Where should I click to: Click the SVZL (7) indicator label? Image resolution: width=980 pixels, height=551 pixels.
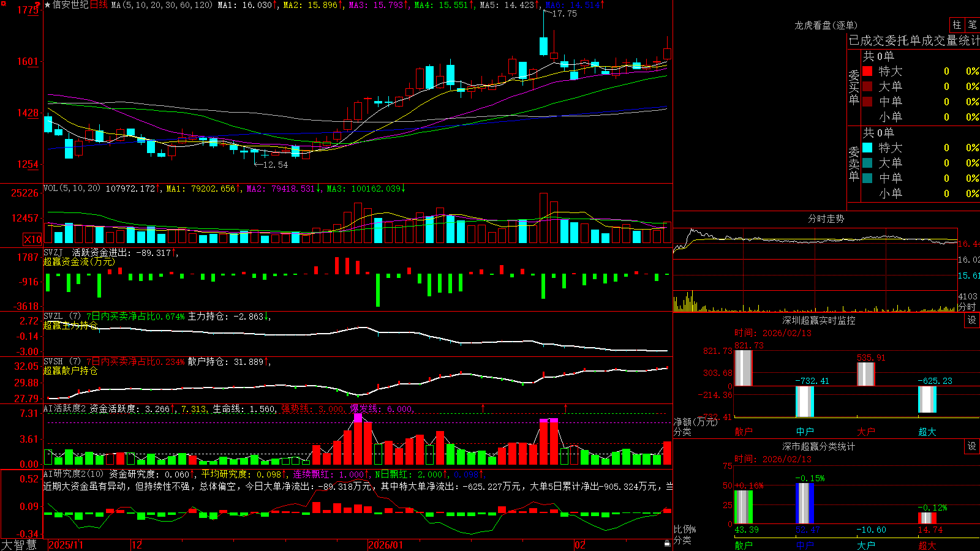[x=62, y=317]
